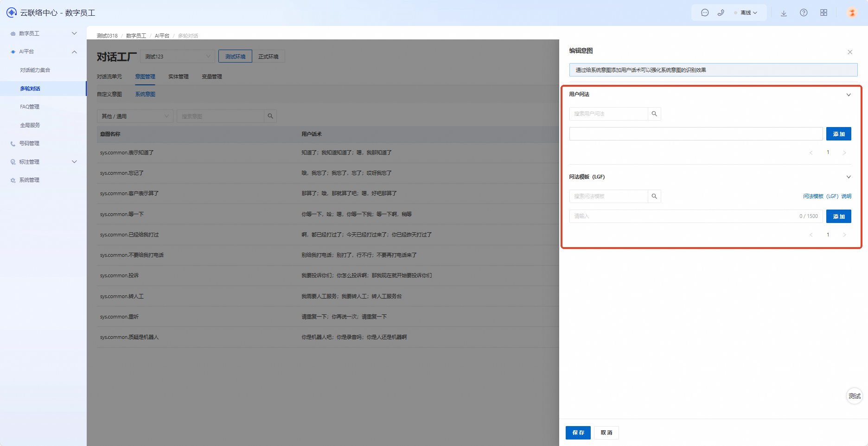
Task: Go to previous page of 问法模板 list
Action: (x=811, y=235)
